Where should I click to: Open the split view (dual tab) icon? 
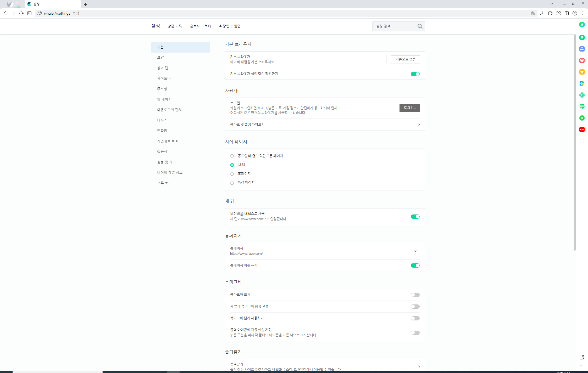click(x=567, y=13)
